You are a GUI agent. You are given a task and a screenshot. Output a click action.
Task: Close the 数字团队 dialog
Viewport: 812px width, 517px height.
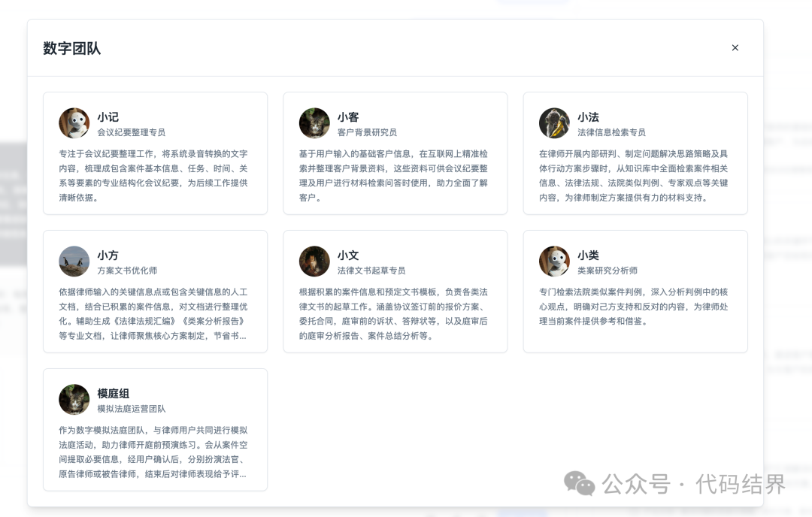click(x=735, y=48)
